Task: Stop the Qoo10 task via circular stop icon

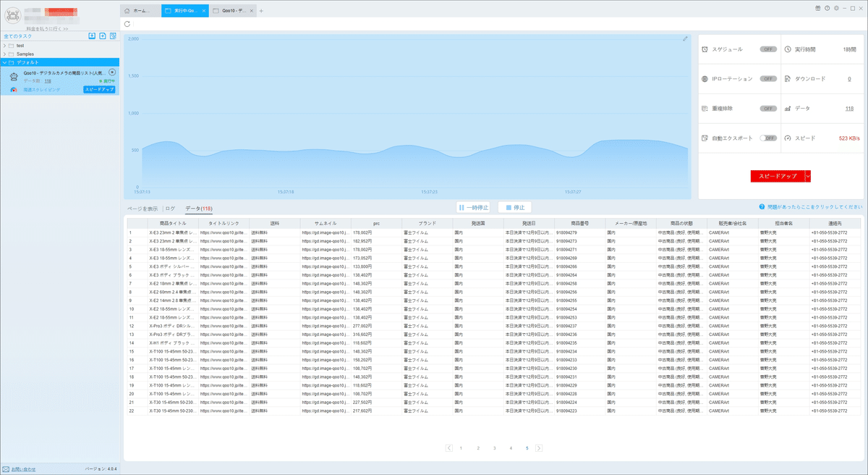Action: point(112,72)
